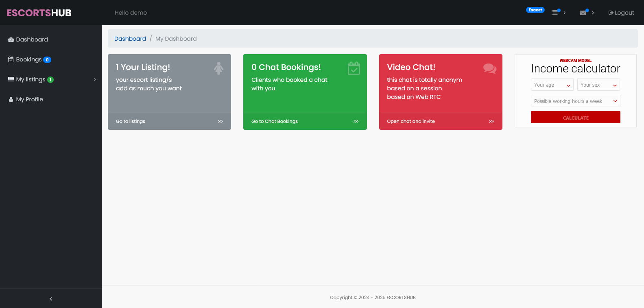Click the blue Escort role badge
The height and width of the screenshot is (308, 644).
click(x=535, y=10)
